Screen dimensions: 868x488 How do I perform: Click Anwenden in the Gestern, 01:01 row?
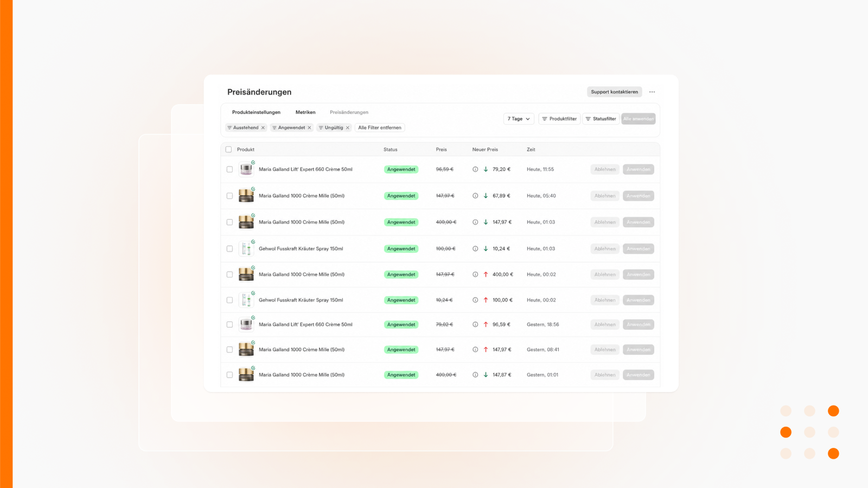[639, 375]
